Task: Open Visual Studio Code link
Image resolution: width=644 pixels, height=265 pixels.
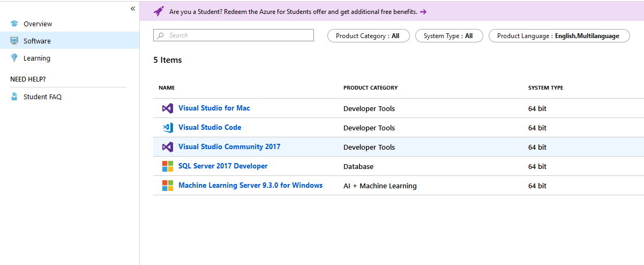Action: pyautogui.click(x=209, y=127)
